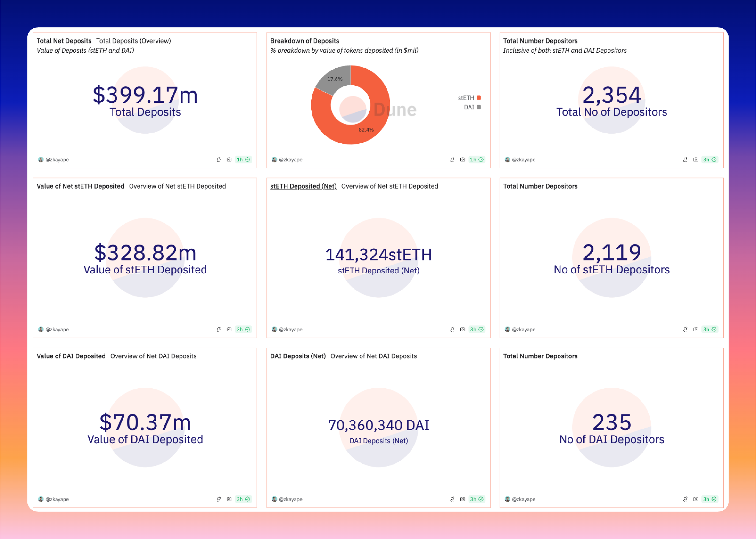Click the 1h freshness badge on Breakdown of Deposits
The width and height of the screenshot is (756, 539).
point(476,160)
